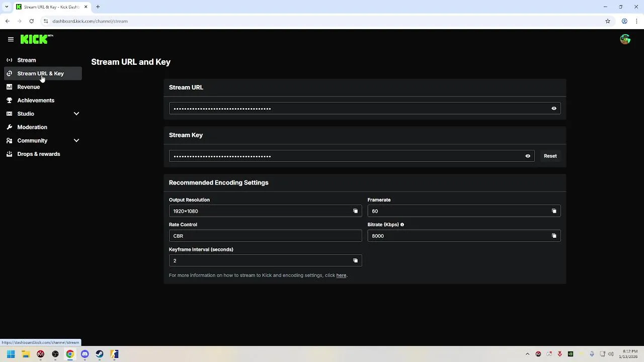
Task: Go back in the browser
Action: pos(7,21)
